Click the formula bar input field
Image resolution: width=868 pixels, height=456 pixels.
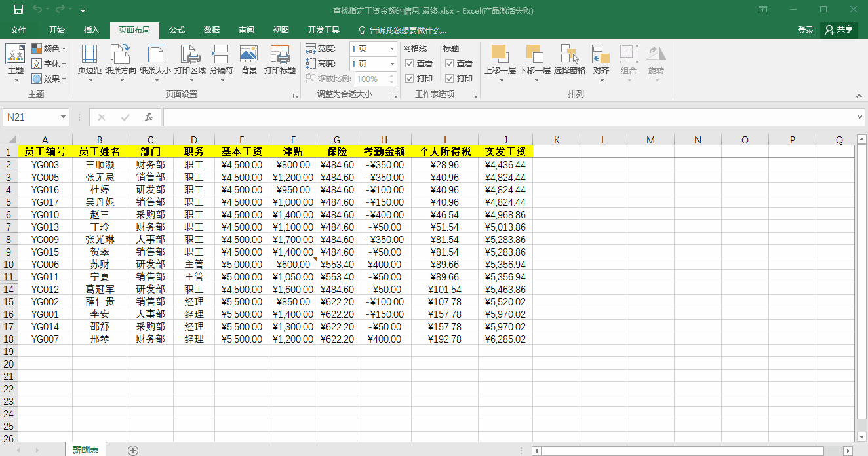click(x=509, y=117)
